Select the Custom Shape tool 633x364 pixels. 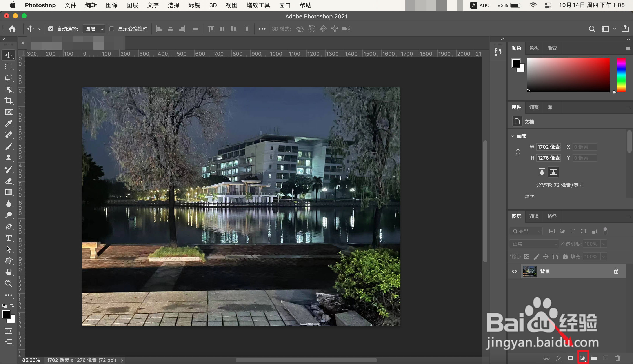pyautogui.click(x=9, y=261)
